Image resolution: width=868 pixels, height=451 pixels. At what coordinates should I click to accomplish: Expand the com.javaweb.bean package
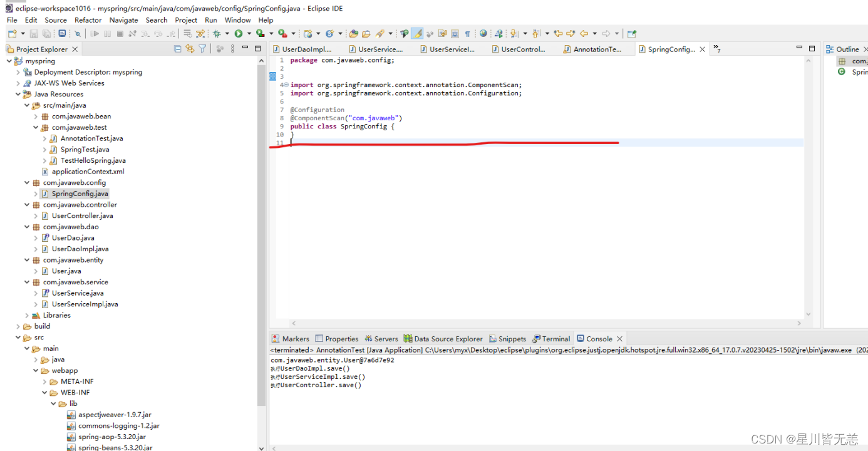tap(36, 116)
